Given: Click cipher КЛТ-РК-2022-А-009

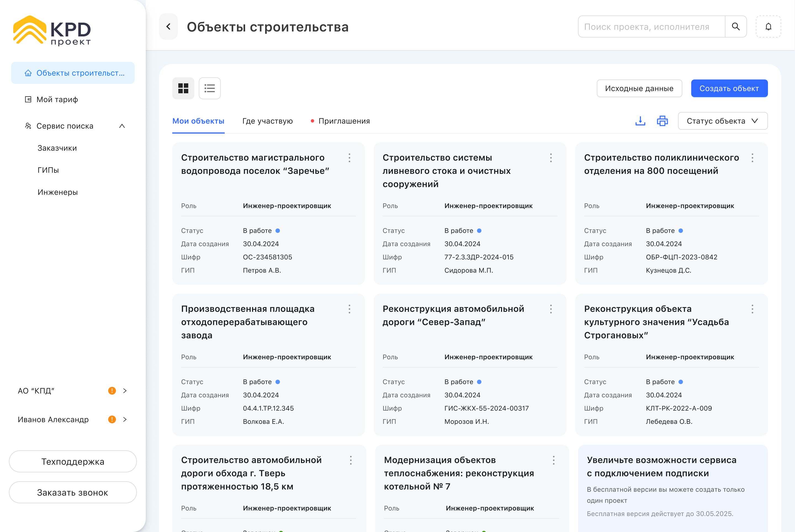Looking at the screenshot, I should click(x=679, y=408).
